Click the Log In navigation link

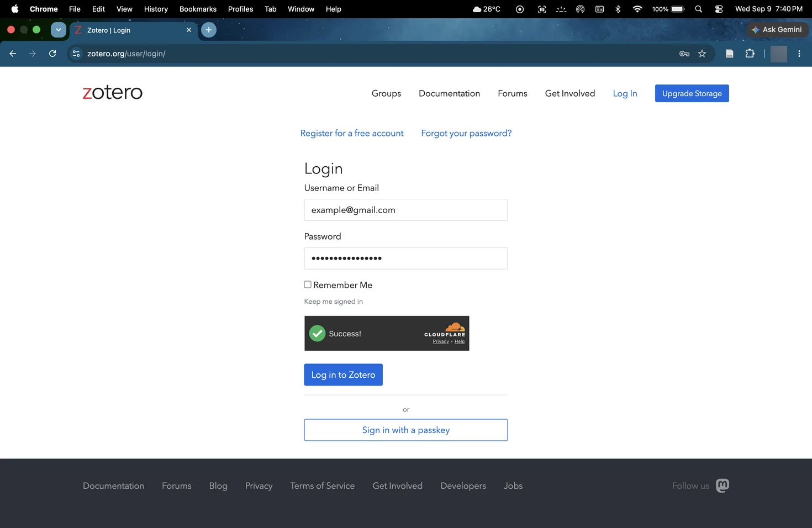(625, 93)
